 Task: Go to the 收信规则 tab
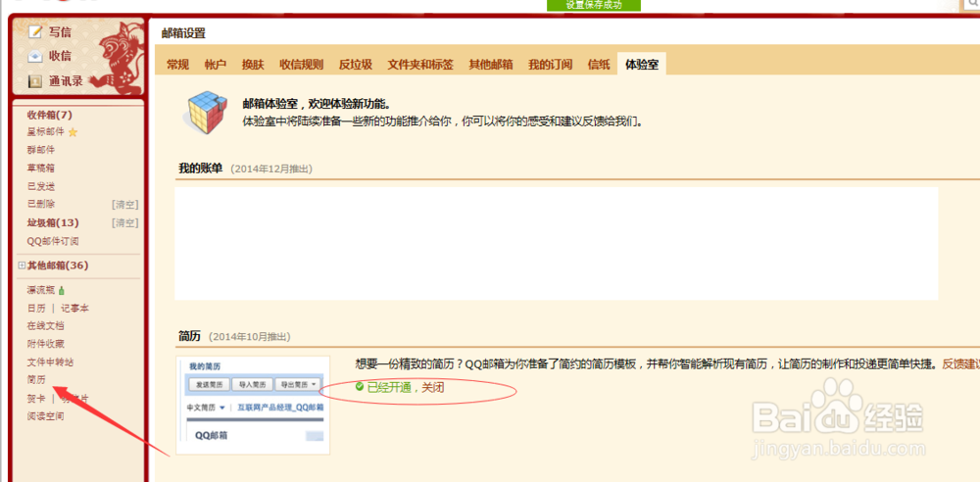pos(301,65)
